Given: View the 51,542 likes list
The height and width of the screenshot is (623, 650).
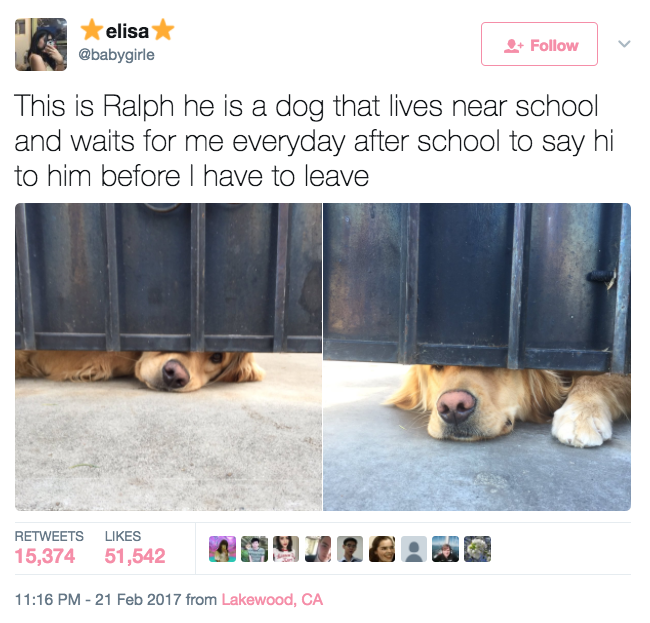Looking at the screenshot, I should (x=135, y=548).
